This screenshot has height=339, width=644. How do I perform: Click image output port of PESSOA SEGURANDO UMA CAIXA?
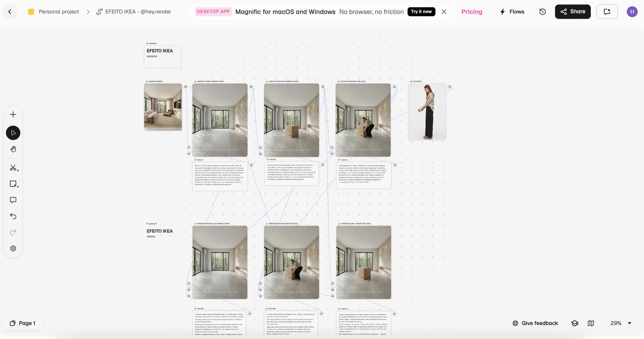(x=394, y=87)
